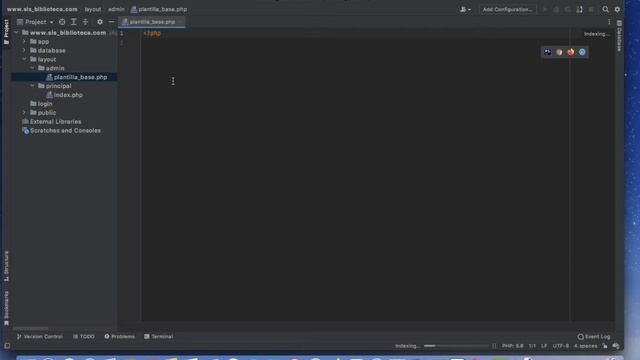Pause the indexing background task

click(494, 346)
